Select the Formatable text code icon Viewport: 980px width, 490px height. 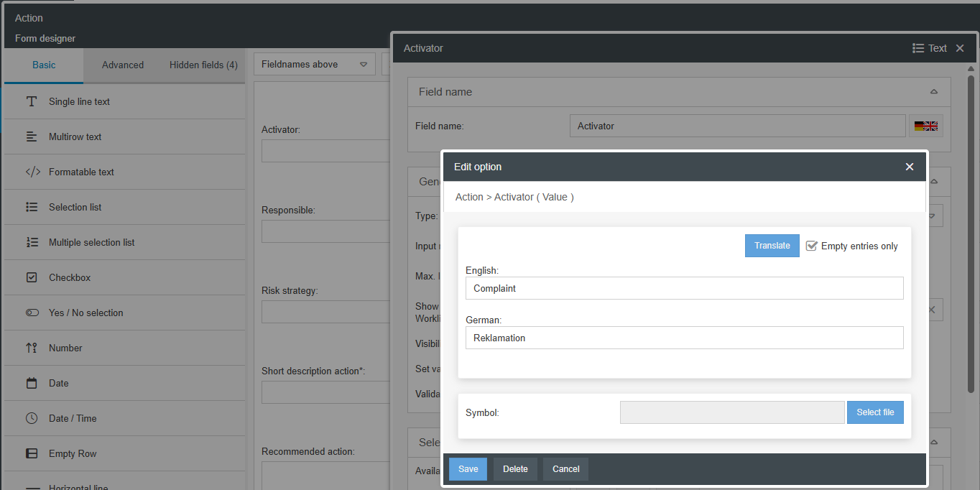(x=32, y=172)
